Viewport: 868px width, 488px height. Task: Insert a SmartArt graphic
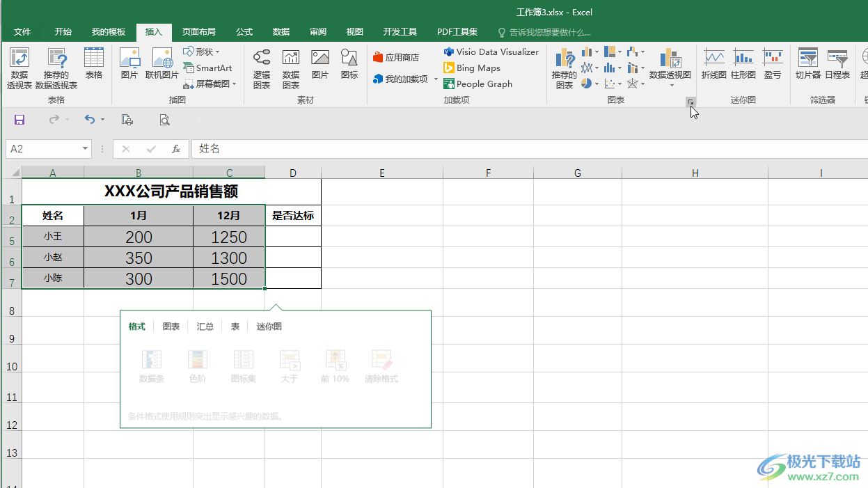(207, 68)
